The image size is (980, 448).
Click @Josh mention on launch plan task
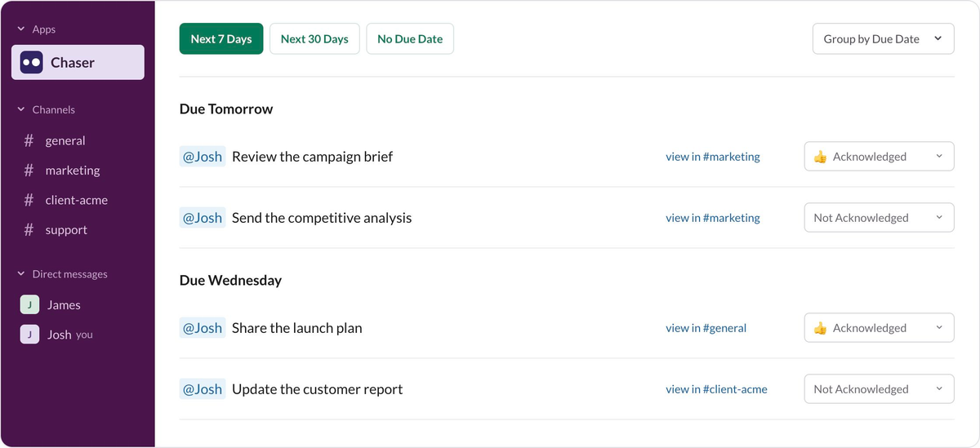(203, 328)
